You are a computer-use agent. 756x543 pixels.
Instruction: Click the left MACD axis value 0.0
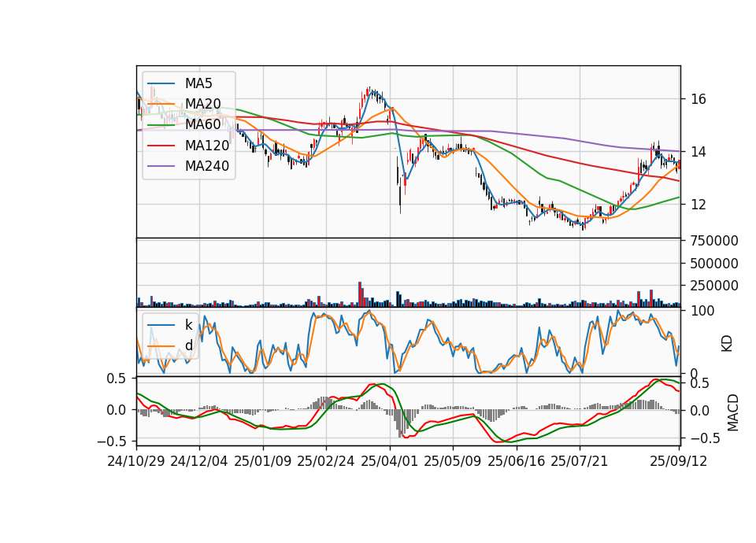pyautogui.click(x=117, y=410)
